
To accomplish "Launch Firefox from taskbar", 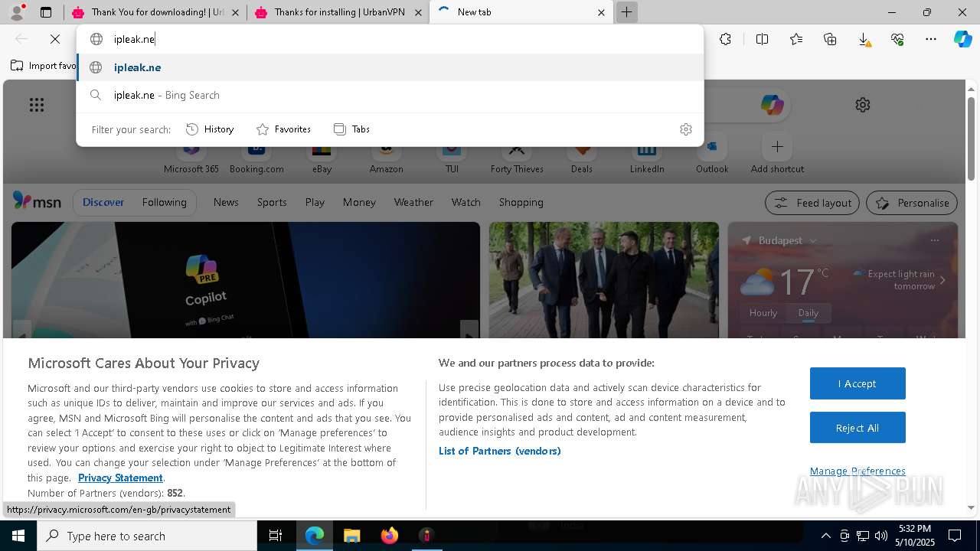I will 389,536.
